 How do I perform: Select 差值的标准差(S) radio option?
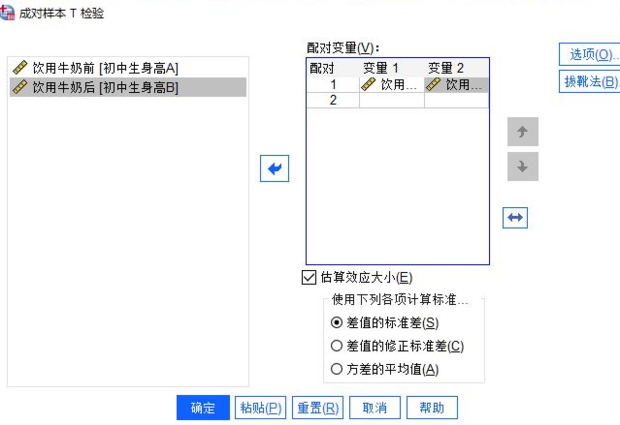pos(336,323)
